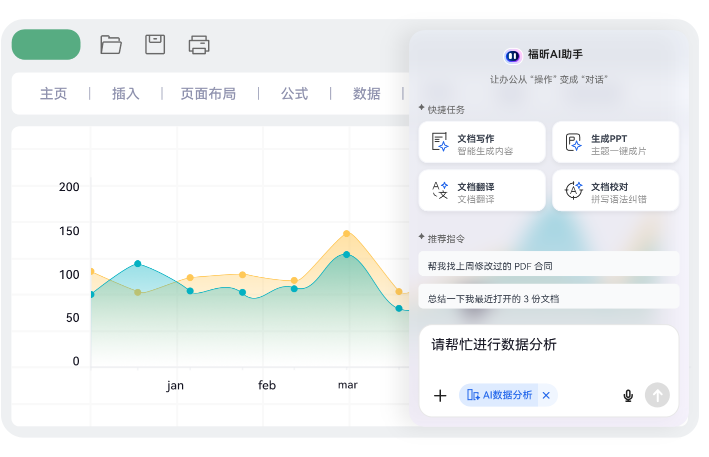Remove the AI数据分析 tag
709x457 pixels.
546,395
